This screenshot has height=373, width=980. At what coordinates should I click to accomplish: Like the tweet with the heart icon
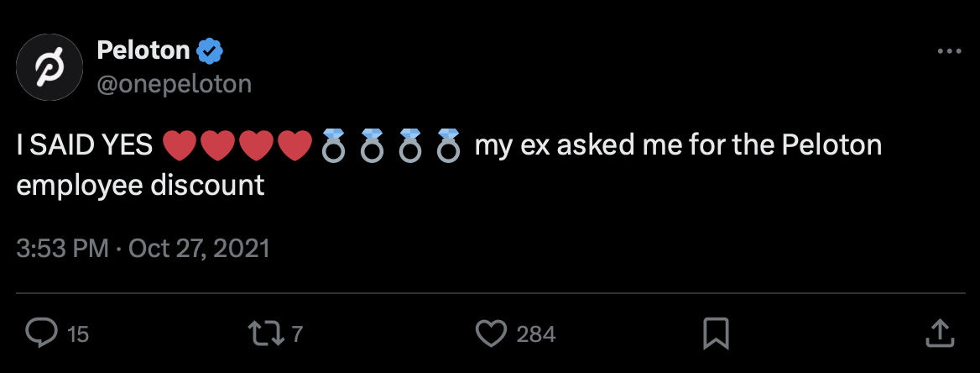(492, 334)
